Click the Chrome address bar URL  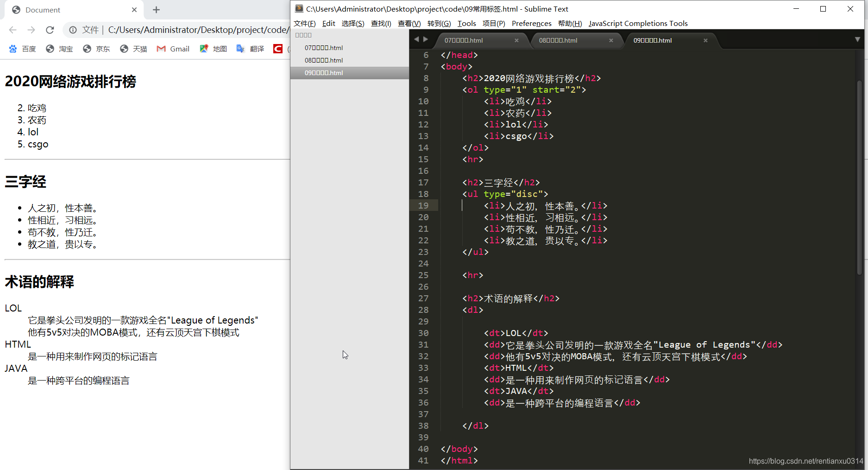tap(198, 30)
